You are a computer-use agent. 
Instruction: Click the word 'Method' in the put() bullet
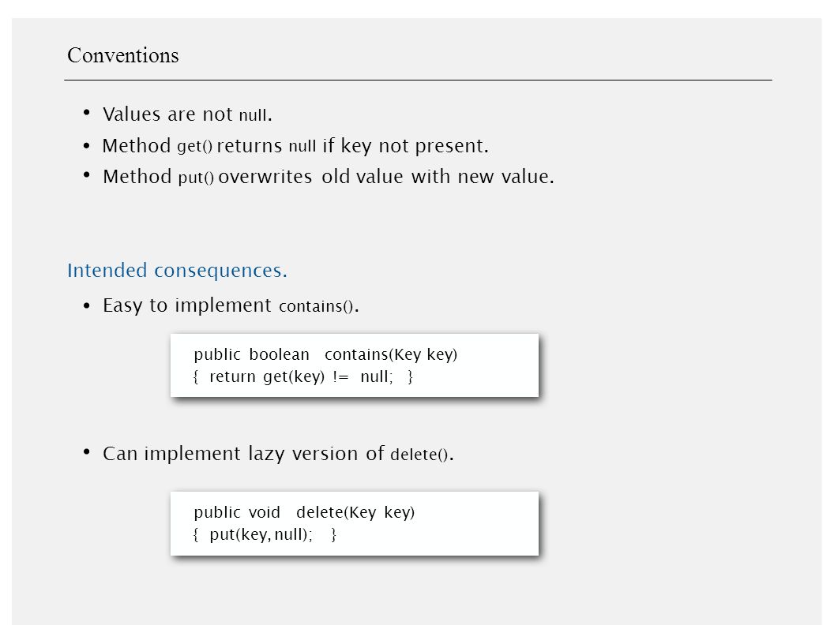pyautogui.click(x=137, y=177)
